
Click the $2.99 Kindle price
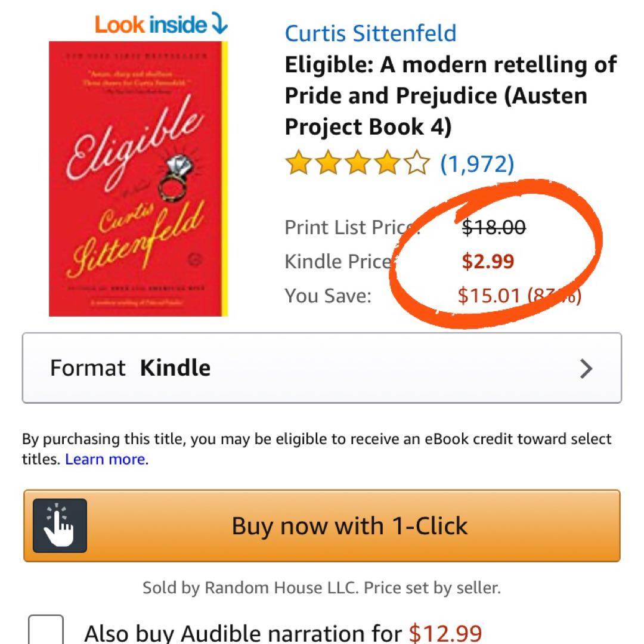click(x=488, y=261)
